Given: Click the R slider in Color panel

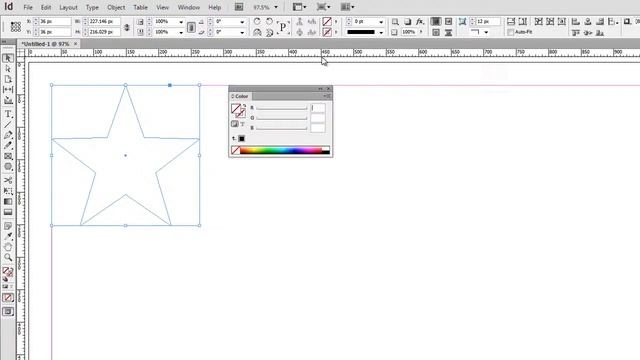Looking at the screenshot, I should [282, 108].
